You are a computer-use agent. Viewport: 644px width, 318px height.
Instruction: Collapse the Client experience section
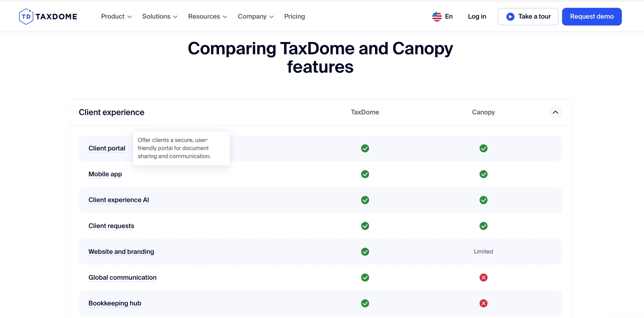click(x=555, y=112)
